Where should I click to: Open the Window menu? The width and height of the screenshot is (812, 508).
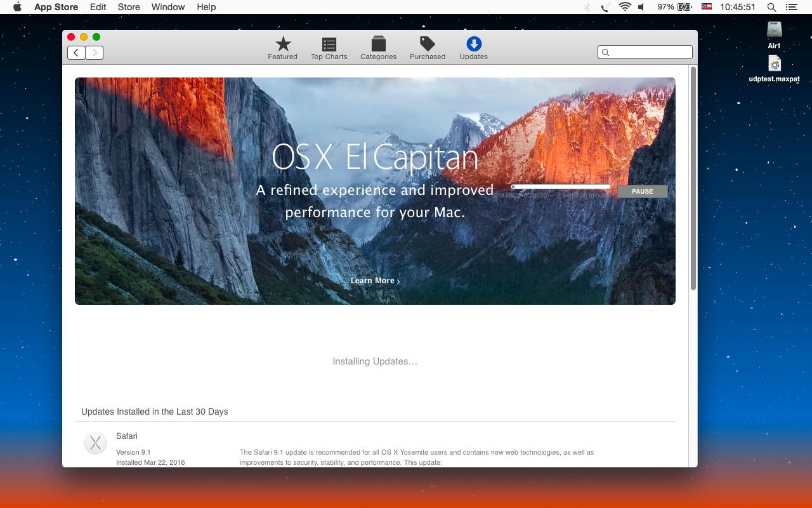click(168, 7)
